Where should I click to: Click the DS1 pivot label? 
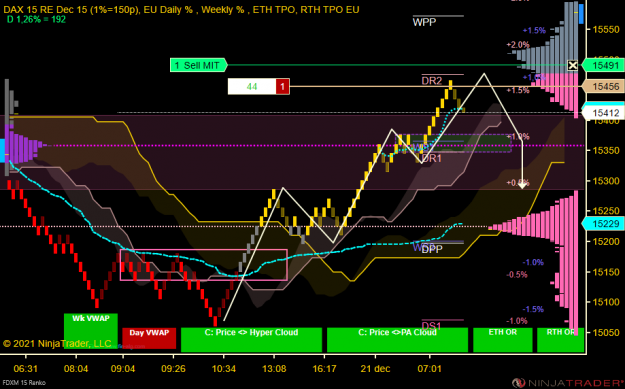click(432, 326)
